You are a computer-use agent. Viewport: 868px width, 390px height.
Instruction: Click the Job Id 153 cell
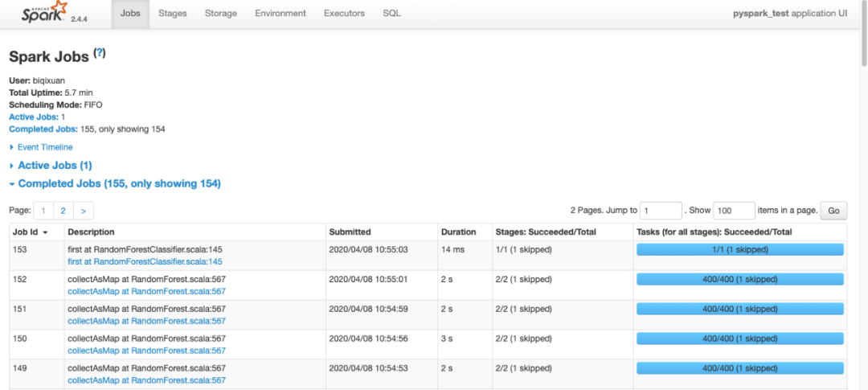click(x=36, y=256)
